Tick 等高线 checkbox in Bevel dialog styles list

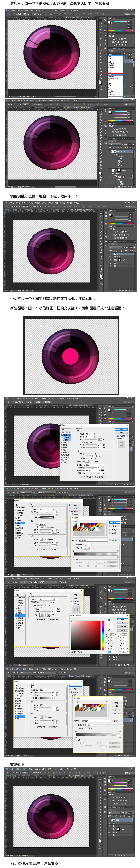click(64, 437)
